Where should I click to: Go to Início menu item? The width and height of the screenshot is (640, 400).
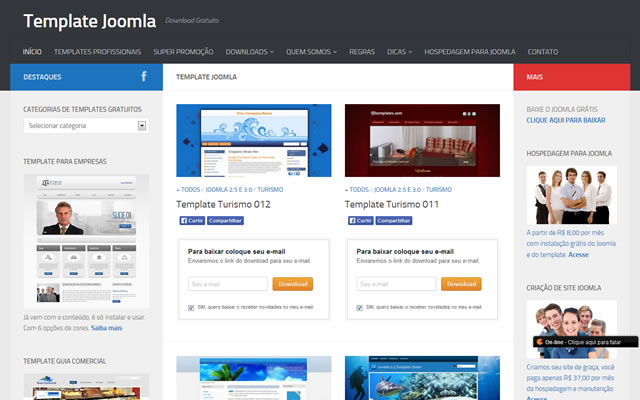click(x=32, y=52)
